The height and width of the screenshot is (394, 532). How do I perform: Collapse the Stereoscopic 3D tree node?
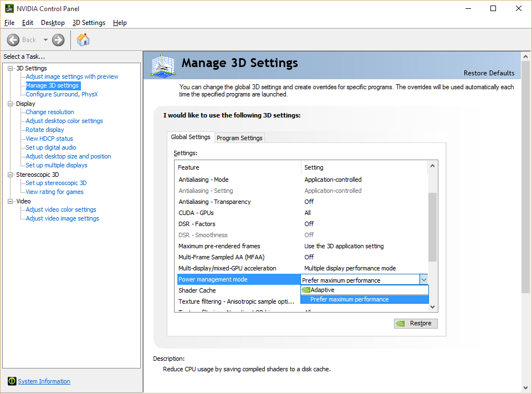pos(10,175)
